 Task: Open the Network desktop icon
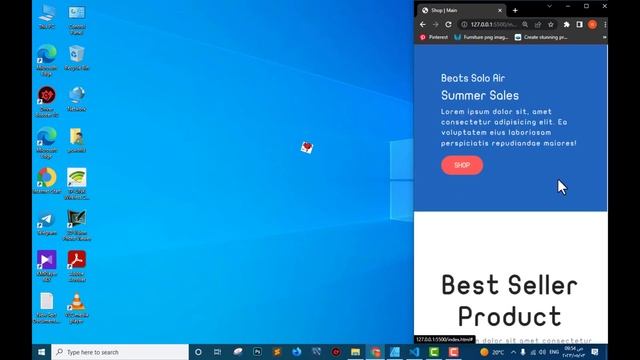click(x=77, y=99)
